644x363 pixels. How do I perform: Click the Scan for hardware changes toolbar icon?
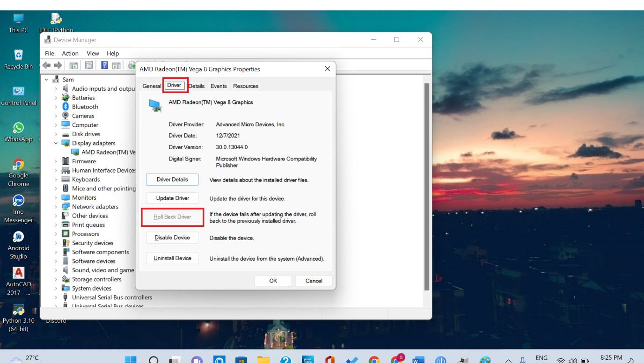[131, 65]
